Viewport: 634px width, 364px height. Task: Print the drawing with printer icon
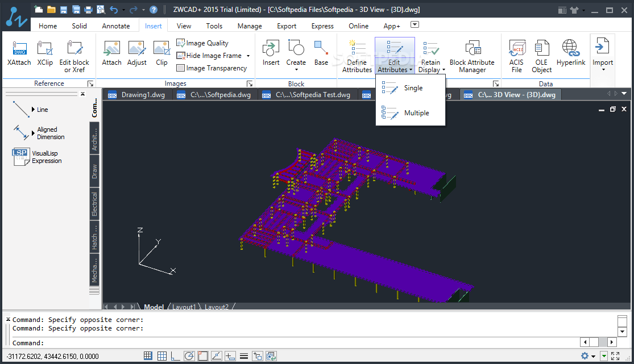pyautogui.click(x=88, y=10)
